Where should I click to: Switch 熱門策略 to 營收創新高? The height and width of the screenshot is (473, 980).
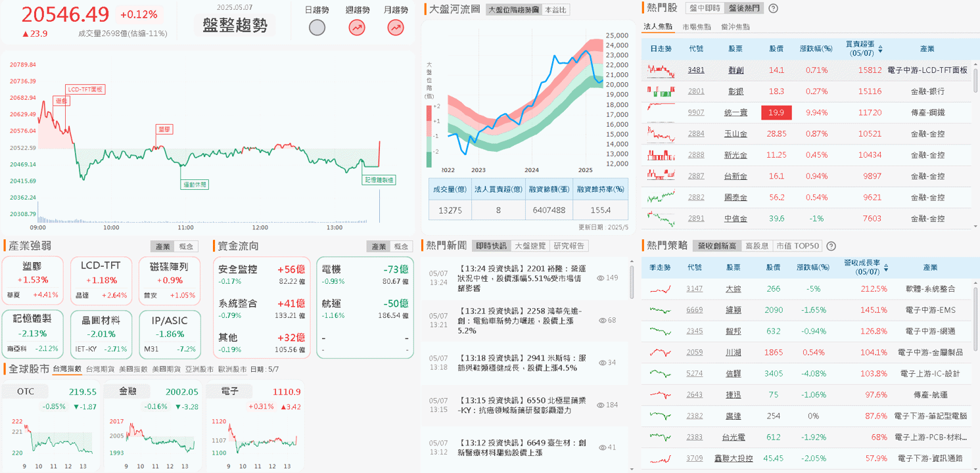[x=716, y=246]
